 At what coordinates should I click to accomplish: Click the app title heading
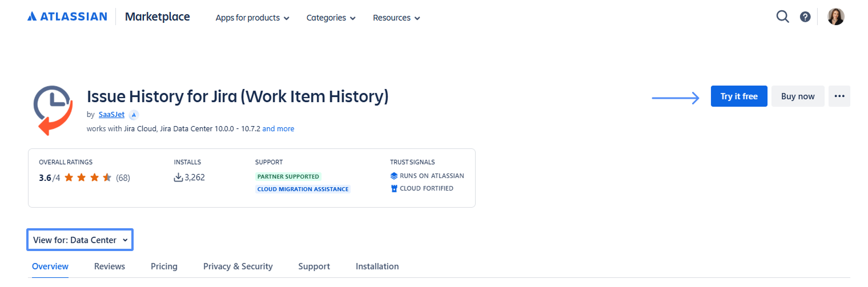point(238,96)
